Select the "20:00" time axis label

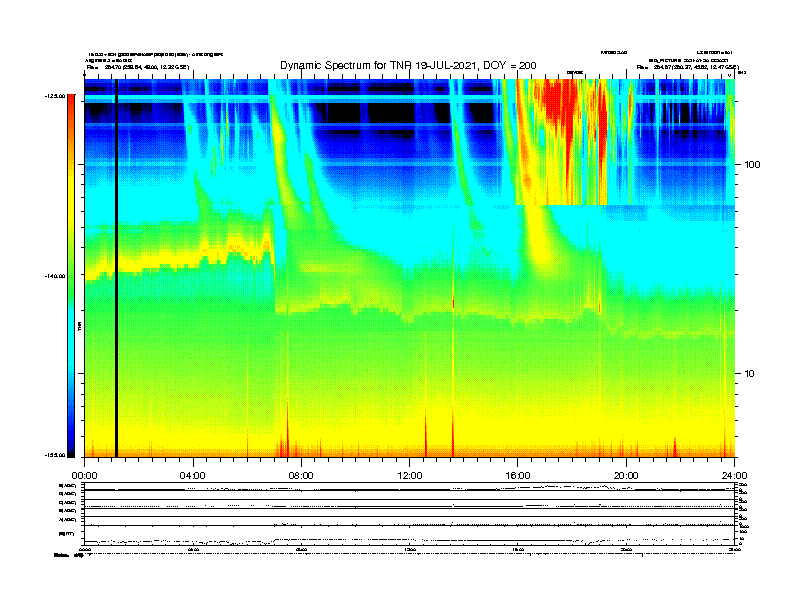626,476
